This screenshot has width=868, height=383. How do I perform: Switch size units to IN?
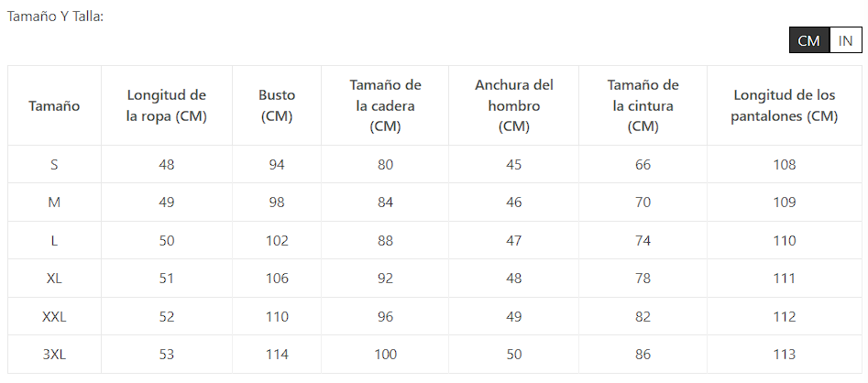point(845,40)
